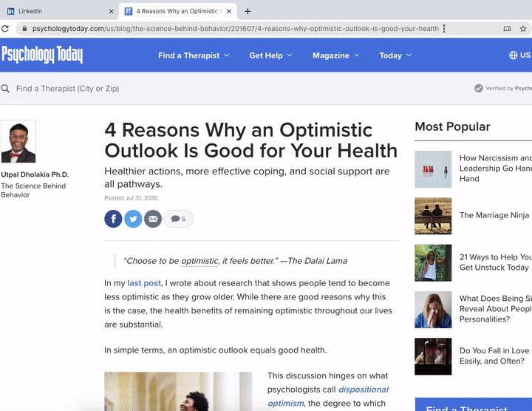Click the globe icon next to US
Viewport: 532px width, 411px height.
click(514, 55)
